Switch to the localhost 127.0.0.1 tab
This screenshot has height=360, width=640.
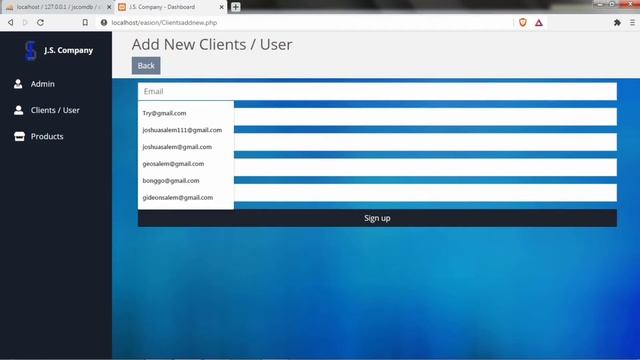pos(57,7)
